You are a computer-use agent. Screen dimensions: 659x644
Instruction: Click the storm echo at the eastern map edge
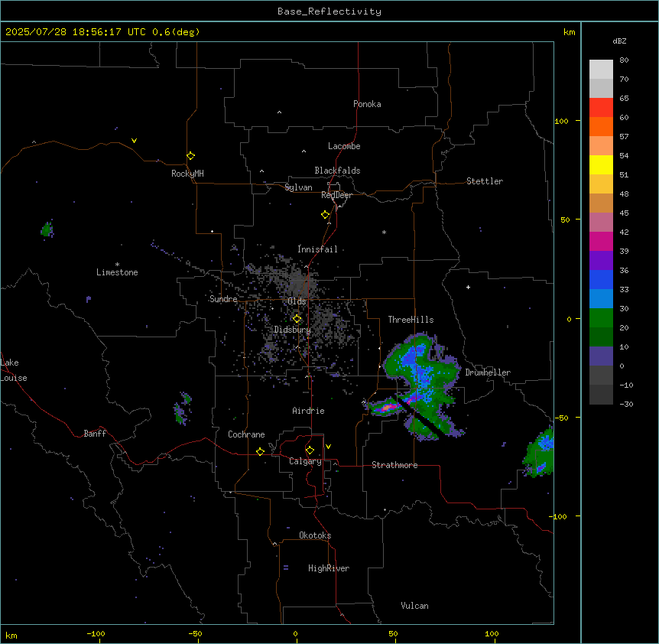click(539, 453)
